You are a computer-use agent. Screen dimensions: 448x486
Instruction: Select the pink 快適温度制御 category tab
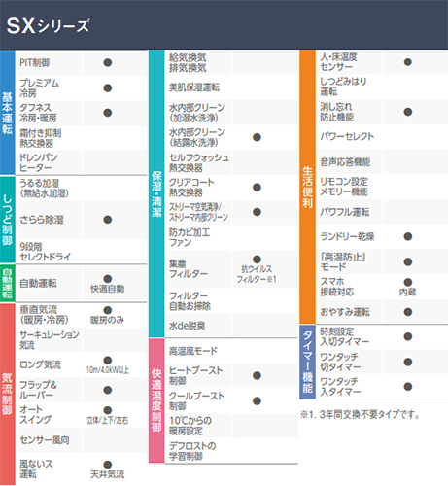click(x=156, y=400)
